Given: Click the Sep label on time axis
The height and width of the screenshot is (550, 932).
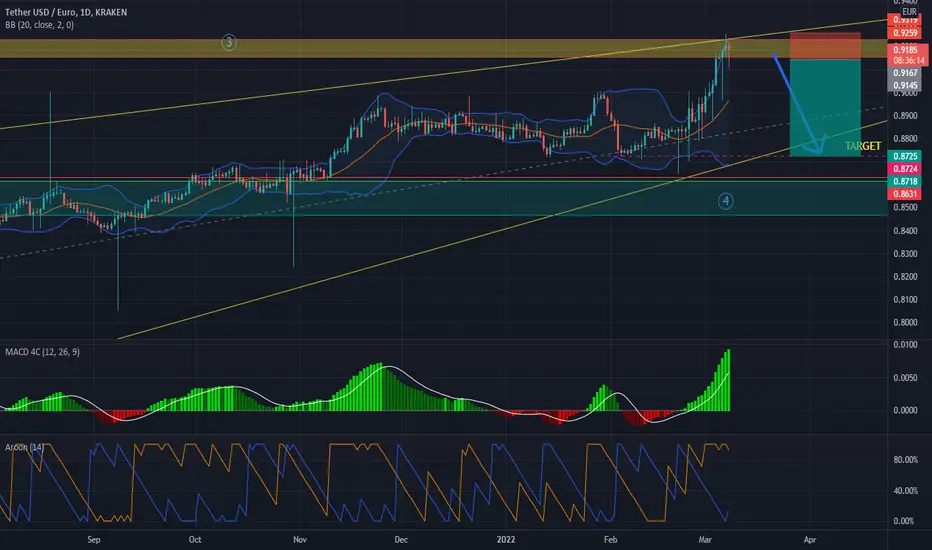Looking at the screenshot, I should click(x=94, y=540).
